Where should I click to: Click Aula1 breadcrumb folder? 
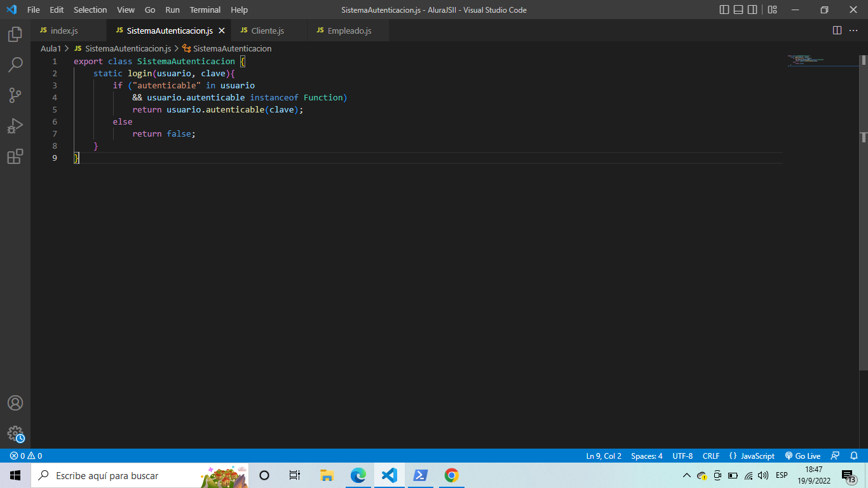pos(51,48)
